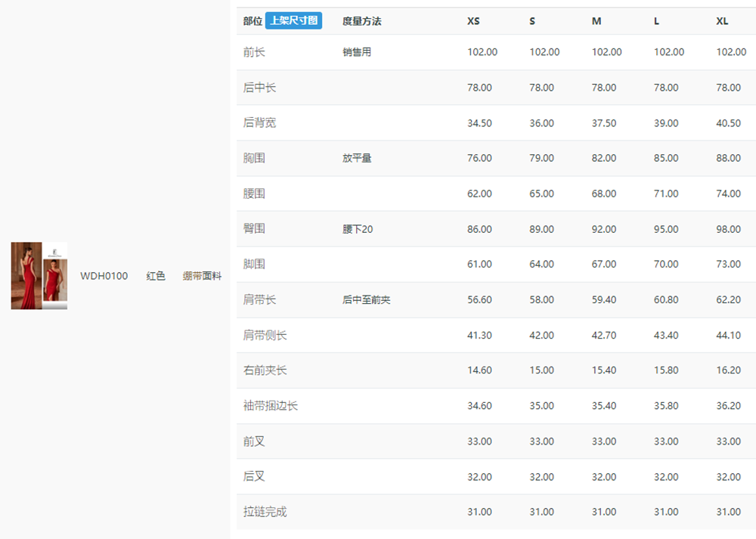Viewport: 756px width, 539px height.
Task: Select the 后背宽 row label
Action: (x=259, y=122)
